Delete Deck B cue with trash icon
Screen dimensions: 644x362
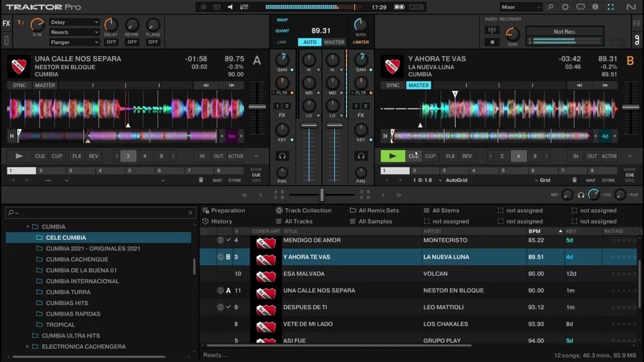tap(575, 180)
